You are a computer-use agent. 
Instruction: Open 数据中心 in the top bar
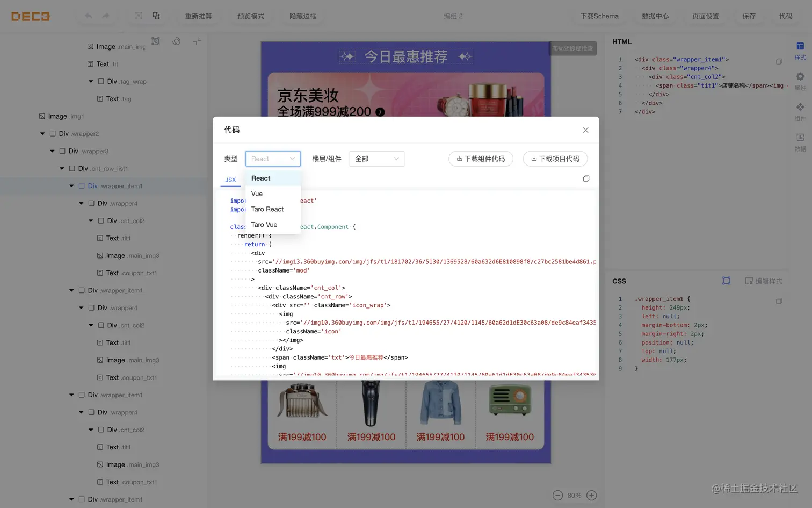click(x=655, y=16)
